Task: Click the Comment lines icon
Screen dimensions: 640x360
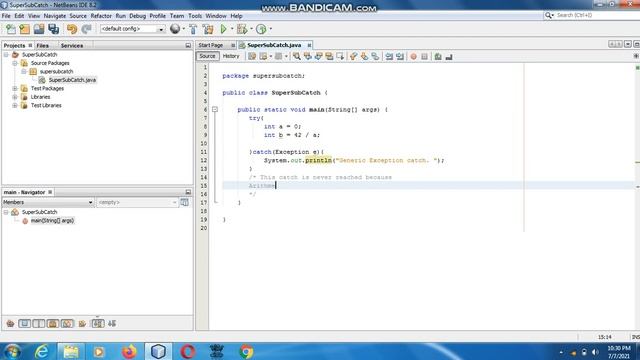Action: pyautogui.click(x=438, y=56)
